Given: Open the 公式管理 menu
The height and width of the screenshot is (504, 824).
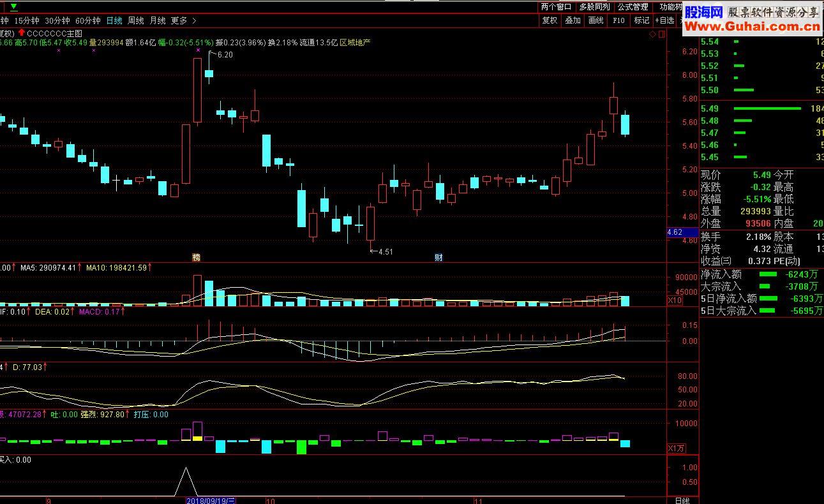Looking at the screenshot, I should [633, 7].
